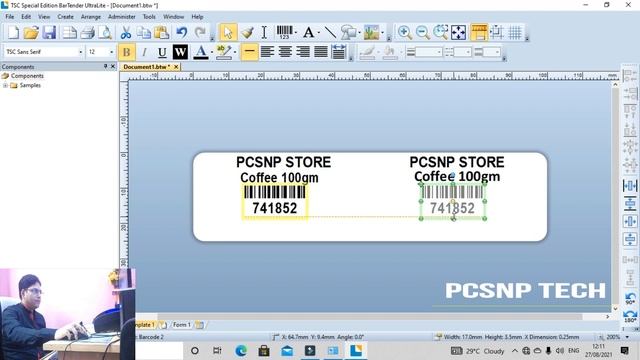
Task: Click the grayed Redo arrow
Action: click(x=200, y=33)
